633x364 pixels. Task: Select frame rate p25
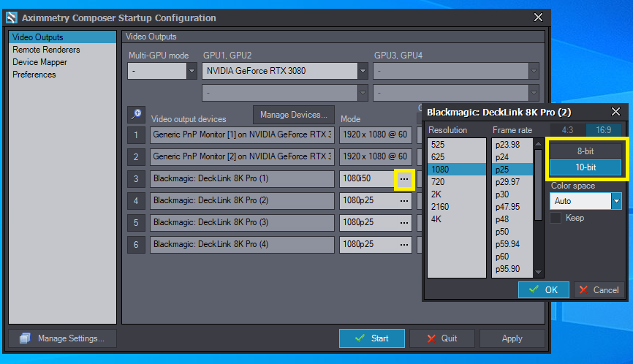point(512,170)
